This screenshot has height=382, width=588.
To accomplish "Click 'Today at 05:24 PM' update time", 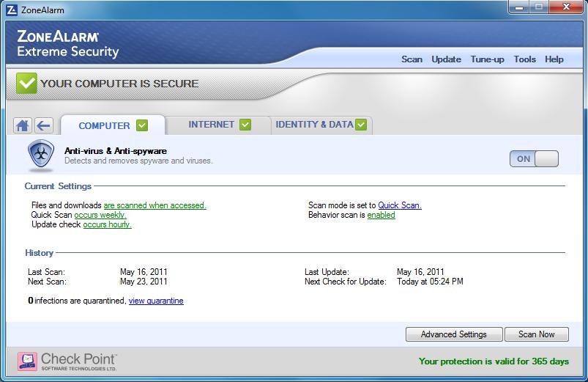I will [430, 282].
